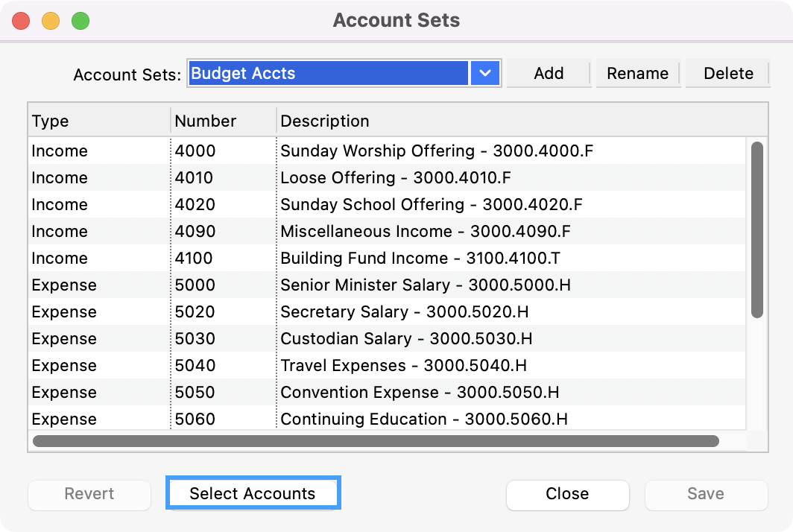The height and width of the screenshot is (532, 793).
Task: Choose the Sunday School Offering row
Action: click(x=431, y=205)
